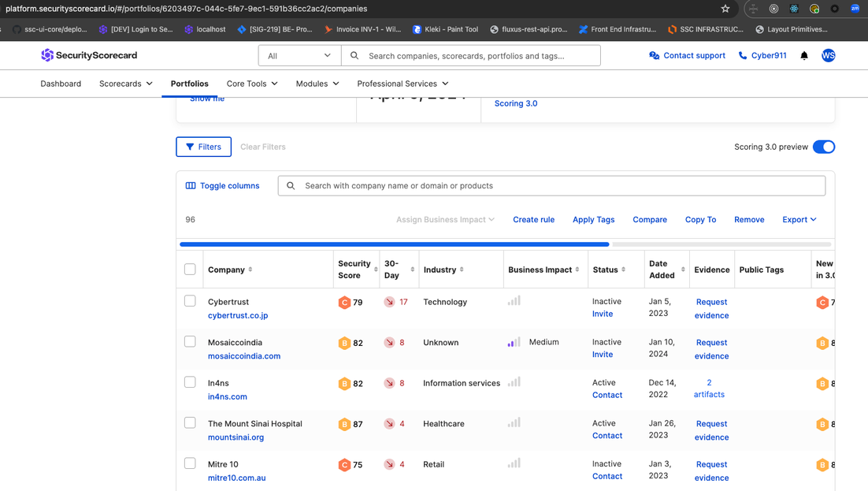Click Mosaiccoindia's B grade badge
Viewport: 868px width, 491px height.
pos(344,343)
